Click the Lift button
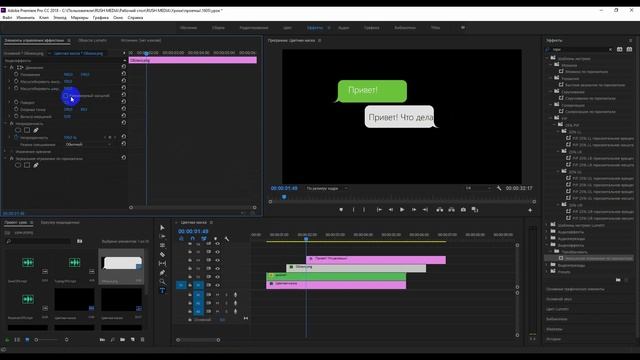The image size is (640, 360). click(440, 210)
